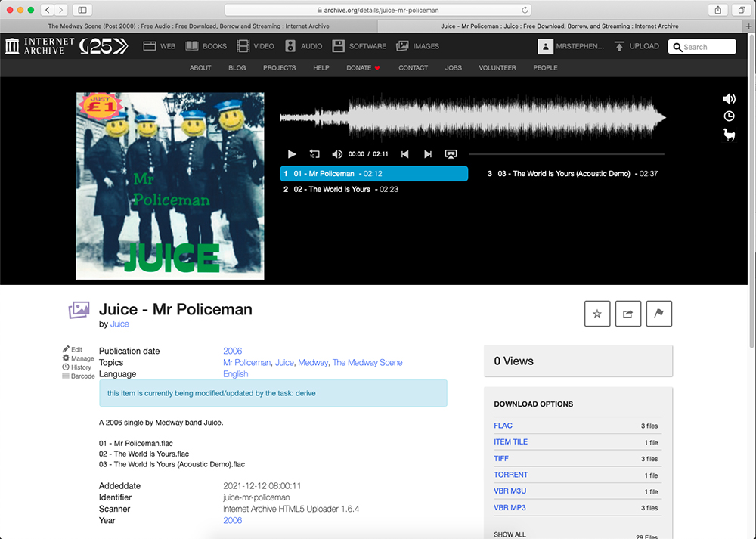Open the About menu item

point(200,68)
